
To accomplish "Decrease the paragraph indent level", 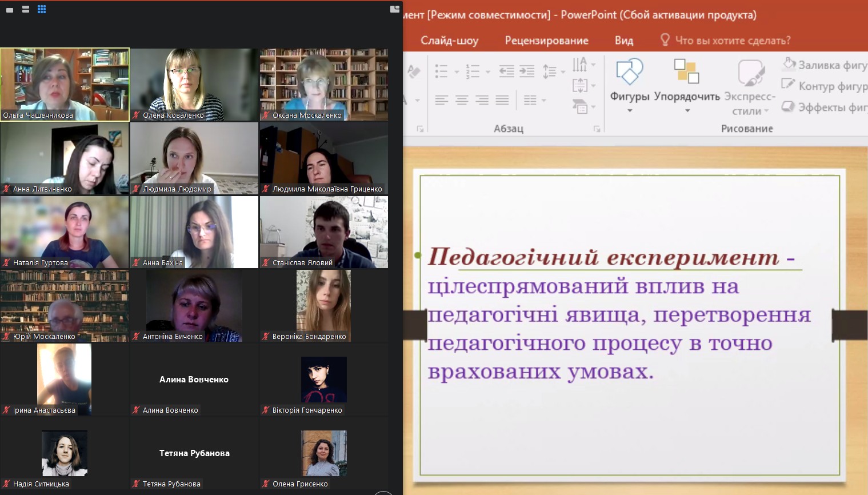I will click(x=506, y=71).
